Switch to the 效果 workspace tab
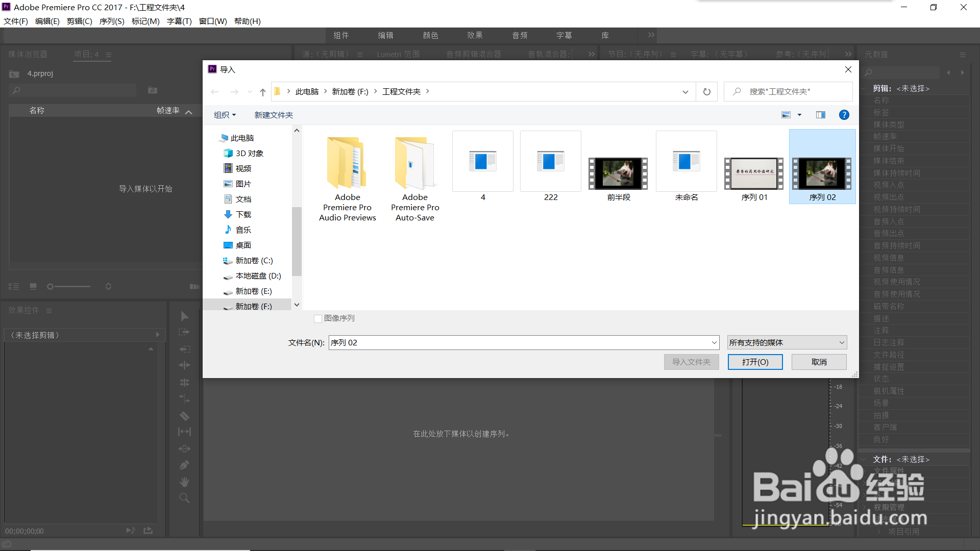Image resolution: width=980 pixels, height=551 pixels. pos(475,35)
